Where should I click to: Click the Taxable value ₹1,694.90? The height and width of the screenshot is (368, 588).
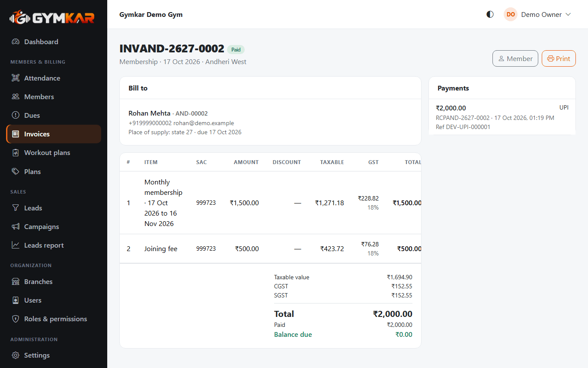(399, 278)
